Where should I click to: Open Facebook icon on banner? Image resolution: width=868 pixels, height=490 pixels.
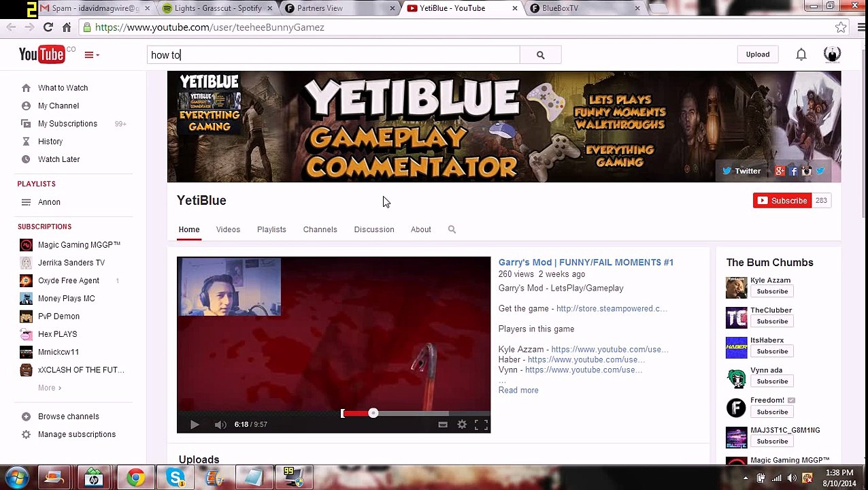point(793,171)
